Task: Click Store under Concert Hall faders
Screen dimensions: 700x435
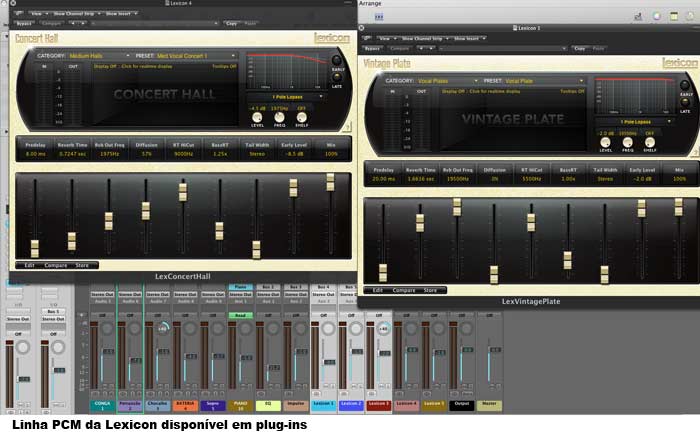Action: 82,265
